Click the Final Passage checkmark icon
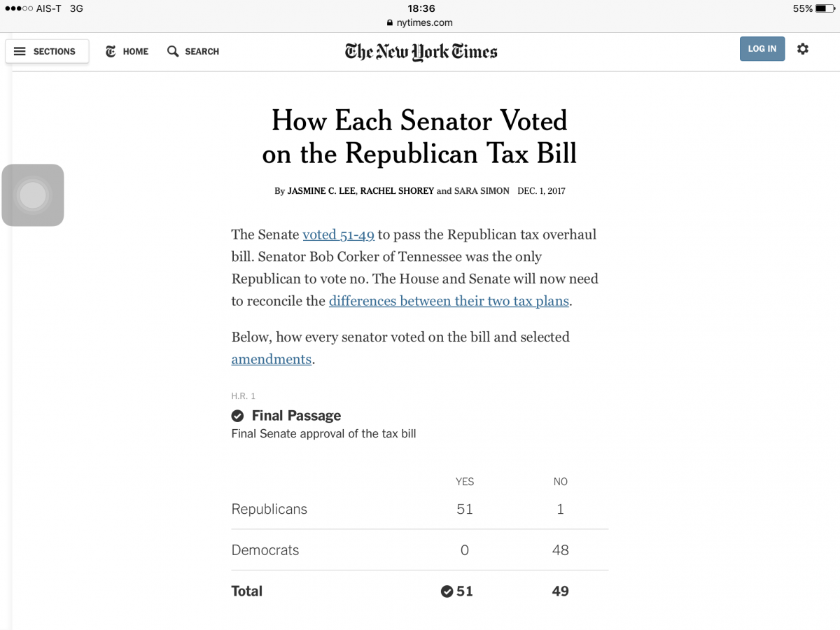The width and height of the screenshot is (840, 630). [x=238, y=416]
